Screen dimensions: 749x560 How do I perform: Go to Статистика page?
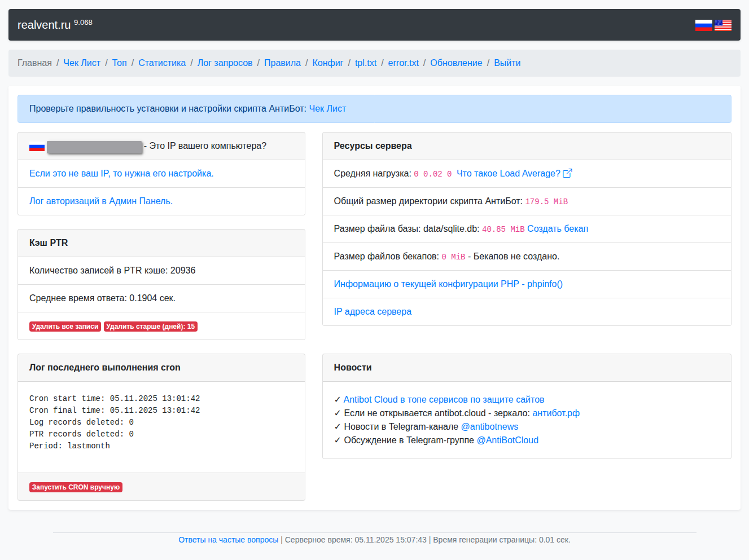pyautogui.click(x=162, y=63)
